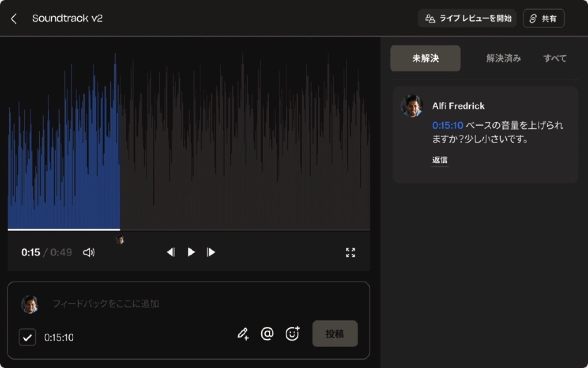Reply to Alfi Fredrick's comment via 返信
The width and height of the screenshot is (588, 368).
point(440,160)
